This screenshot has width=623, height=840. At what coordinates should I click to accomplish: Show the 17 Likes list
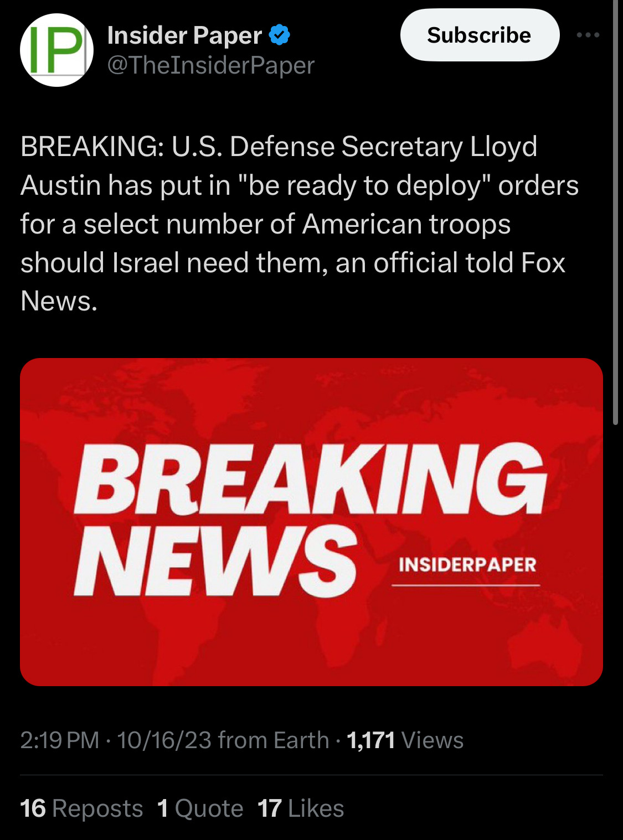[301, 808]
